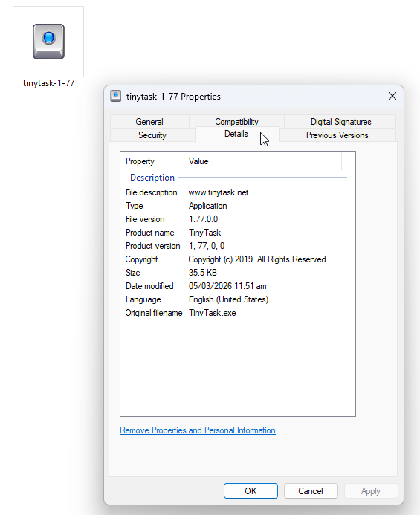Image resolution: width=420 pixels, height=515 pixels.
Task: Select the tinytask-1-77 file icon
Action: [48, 42]
